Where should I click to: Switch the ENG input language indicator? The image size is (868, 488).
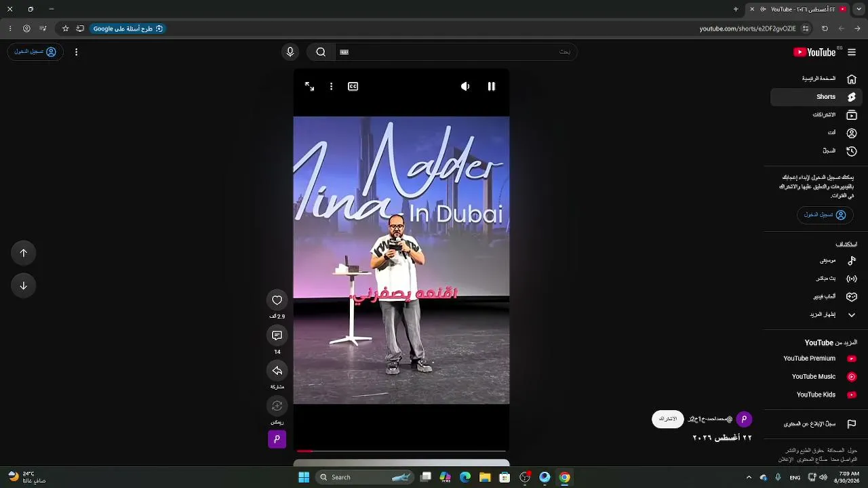tap(795, 477)
